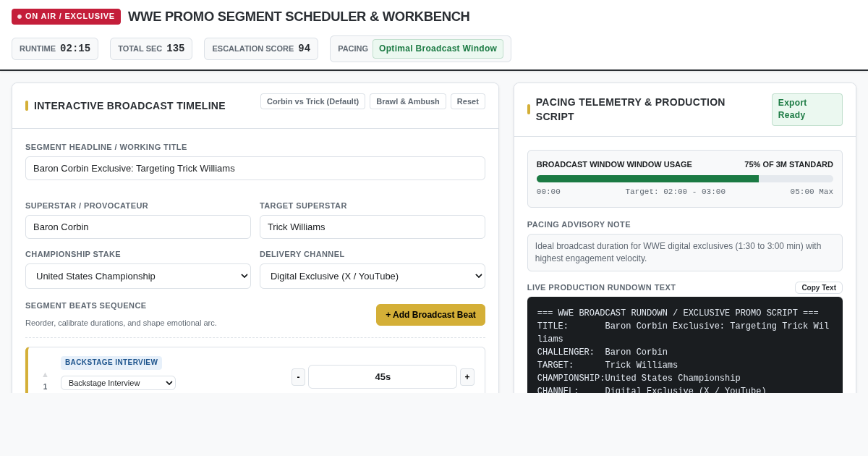This screenshot has height=456, width=868.
Task: Focus the Superstar / Provocateur field
Action: (138, 227)
